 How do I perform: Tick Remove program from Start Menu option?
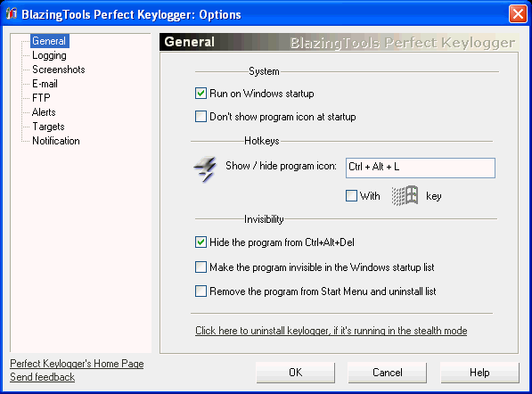click(x=201, y=291)
